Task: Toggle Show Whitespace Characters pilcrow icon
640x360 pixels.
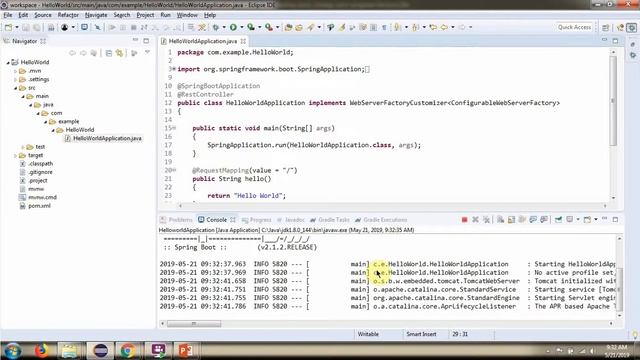Action: click(384, 27)
